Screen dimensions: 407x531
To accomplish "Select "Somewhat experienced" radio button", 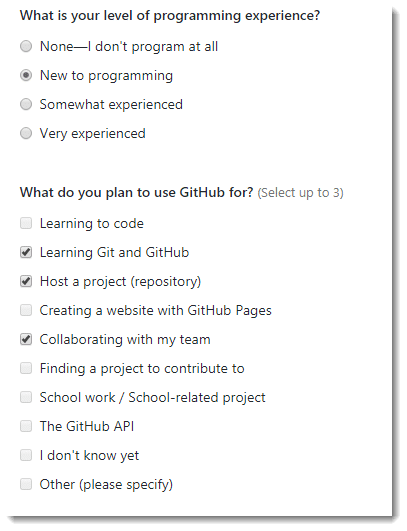I will [x=26, y=104].
